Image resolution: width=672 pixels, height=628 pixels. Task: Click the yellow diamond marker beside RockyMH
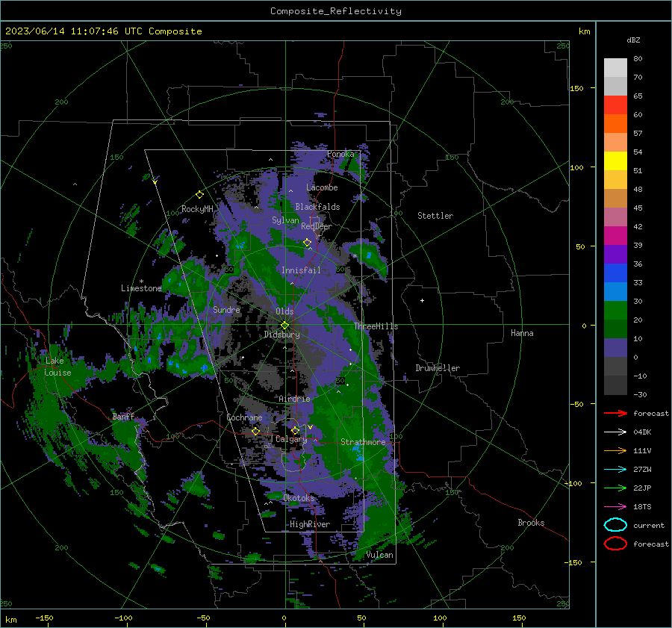pyautogui.click(x=199, y=195)
